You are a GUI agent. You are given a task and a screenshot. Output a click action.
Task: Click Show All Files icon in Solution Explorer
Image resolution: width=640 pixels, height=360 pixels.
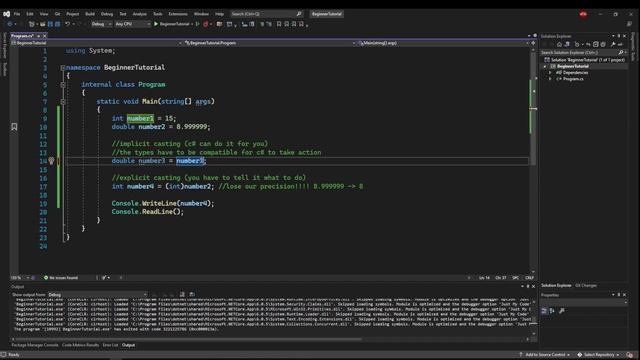[x=603, y=44]
